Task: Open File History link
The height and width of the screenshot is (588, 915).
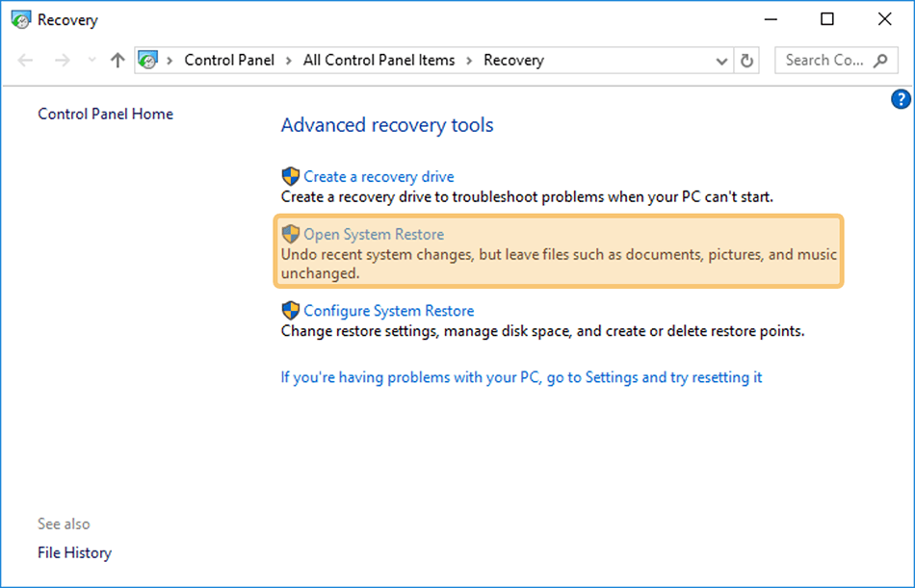Action: click(x=75, y=552)
